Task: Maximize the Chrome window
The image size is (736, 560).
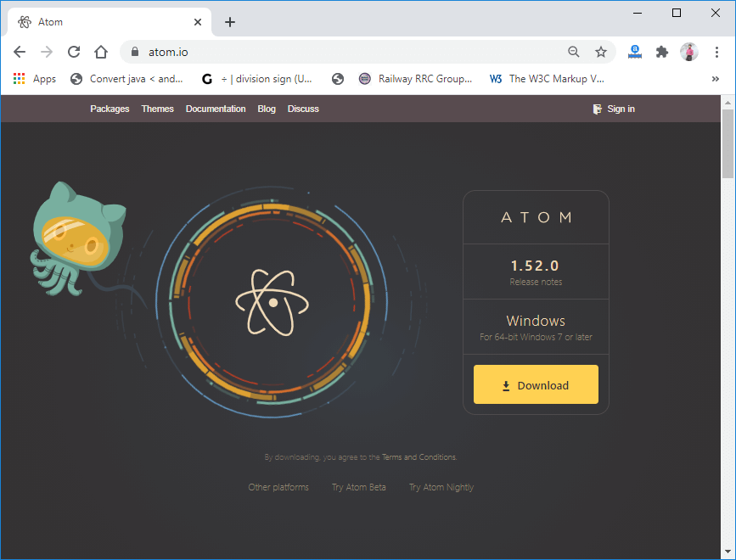Action: click(677, 13)
